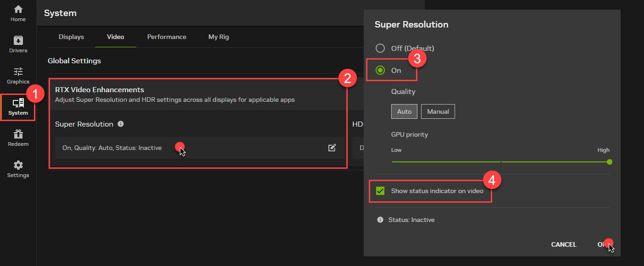The width and height of the screenshot is (644, 266).
Task: Select the Auto quality button
Action: tap(404, 111)
